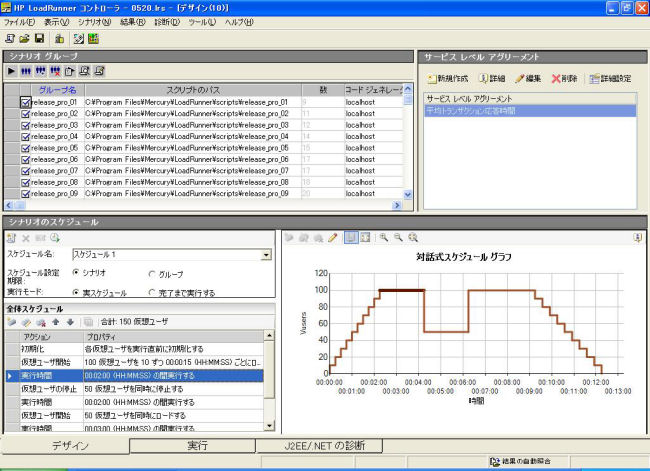Open the スケジュール名 dropdown arrow
This screenshot has height=471, width=650.
(x=266, y=255)
